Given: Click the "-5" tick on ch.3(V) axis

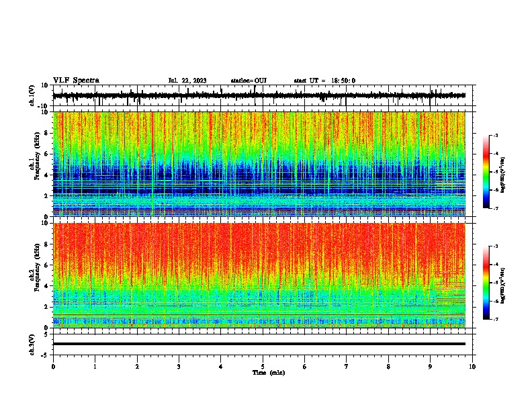Looking at the screenshot, I should [x=45, y=355].
